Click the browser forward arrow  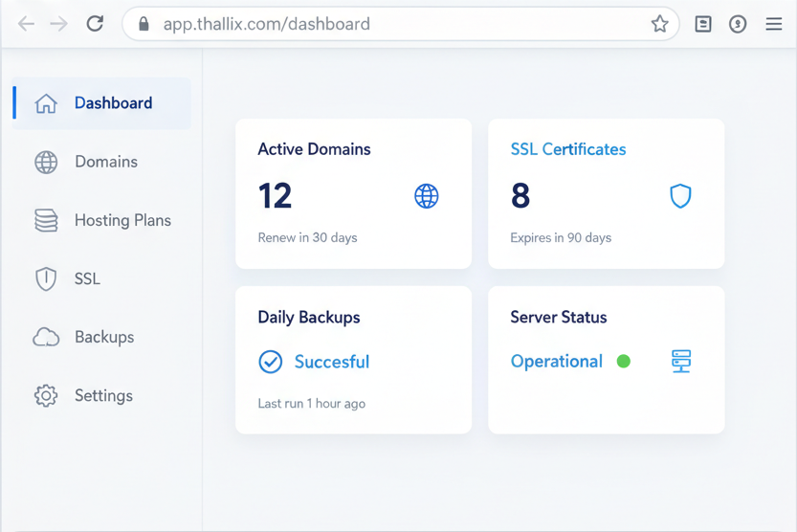point(59,23)
